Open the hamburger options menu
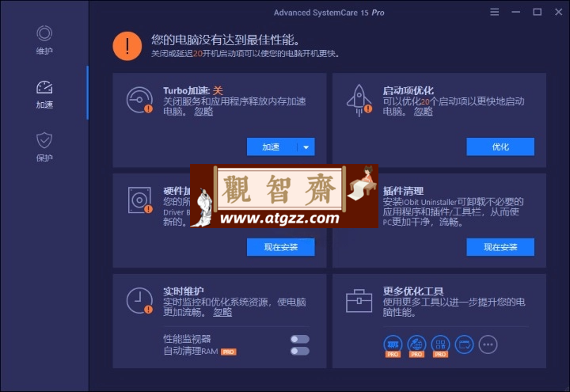 click(x=494, y=12)
